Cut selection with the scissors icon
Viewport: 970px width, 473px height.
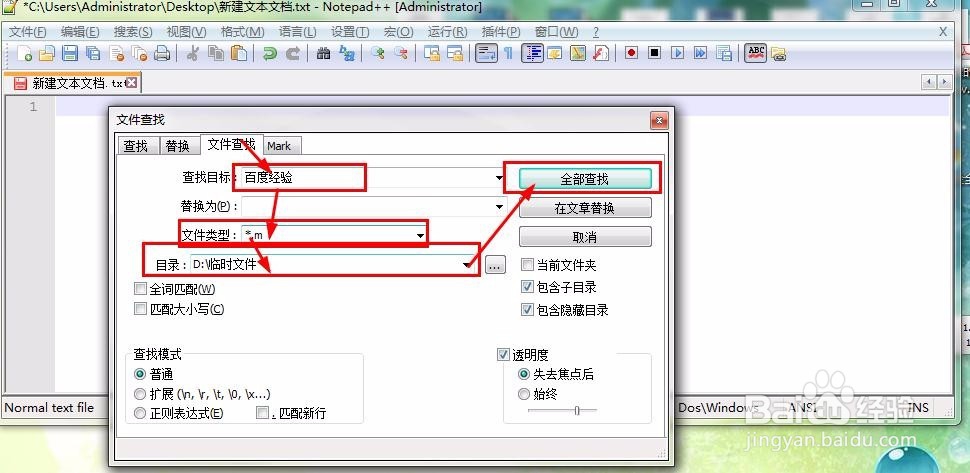(x=192, y=54)
